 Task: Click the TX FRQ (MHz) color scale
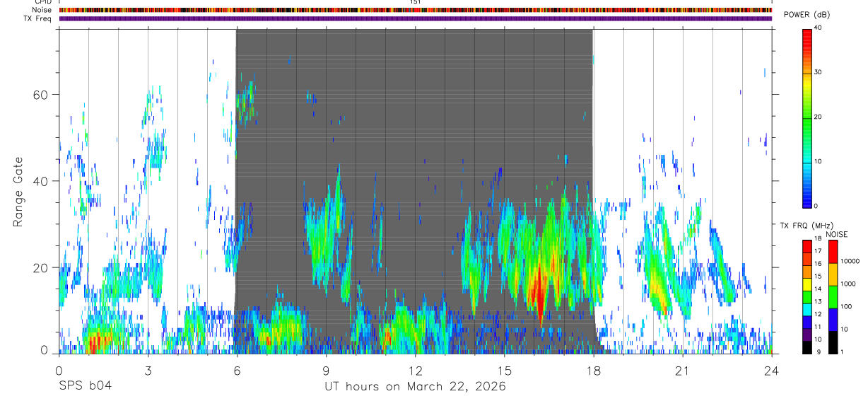coord(807,296)
